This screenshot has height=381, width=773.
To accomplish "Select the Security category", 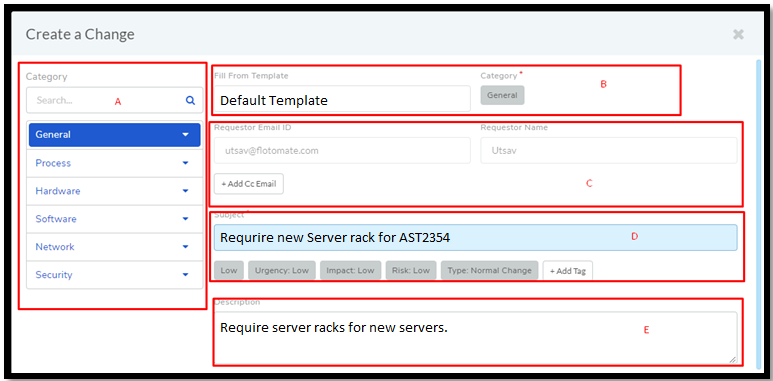I will tap(114, 275).
